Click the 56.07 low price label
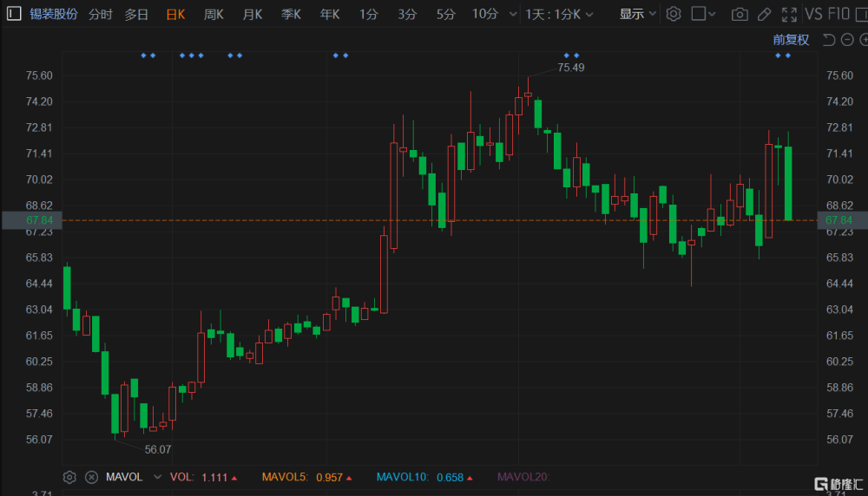Screen dimensions: 868x496 (x=158, y=449)
